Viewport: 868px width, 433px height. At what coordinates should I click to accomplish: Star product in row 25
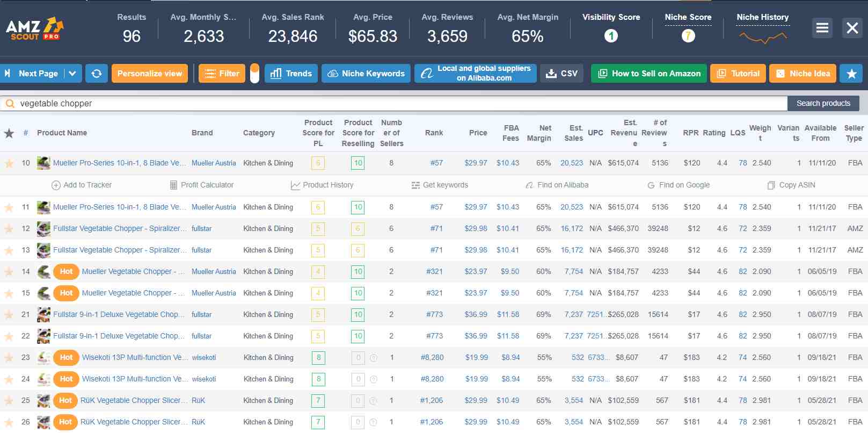click(9, 401)
